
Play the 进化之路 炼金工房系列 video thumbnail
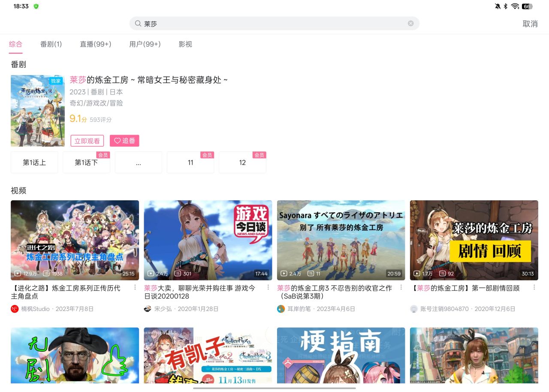[x=75, y=240]
